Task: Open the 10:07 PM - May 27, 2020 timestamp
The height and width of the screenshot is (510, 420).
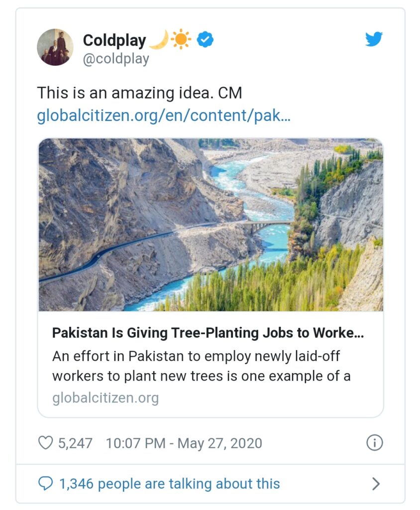Action: click(x=184, y=443)
